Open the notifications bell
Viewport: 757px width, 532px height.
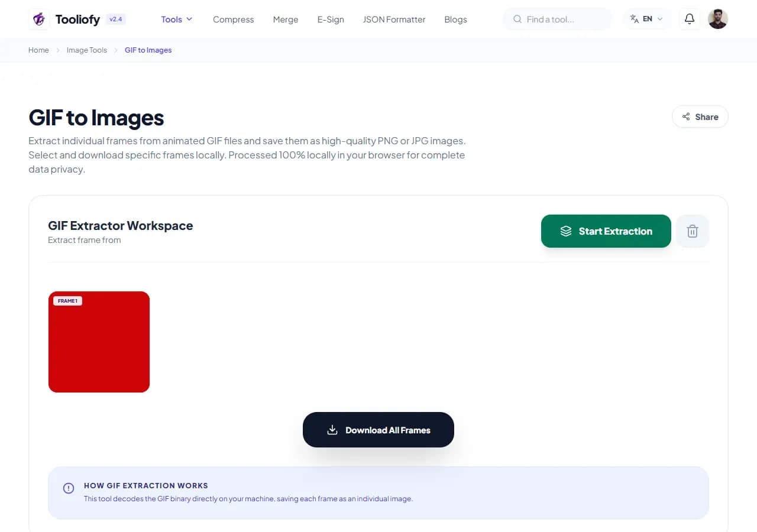(689, 19)
